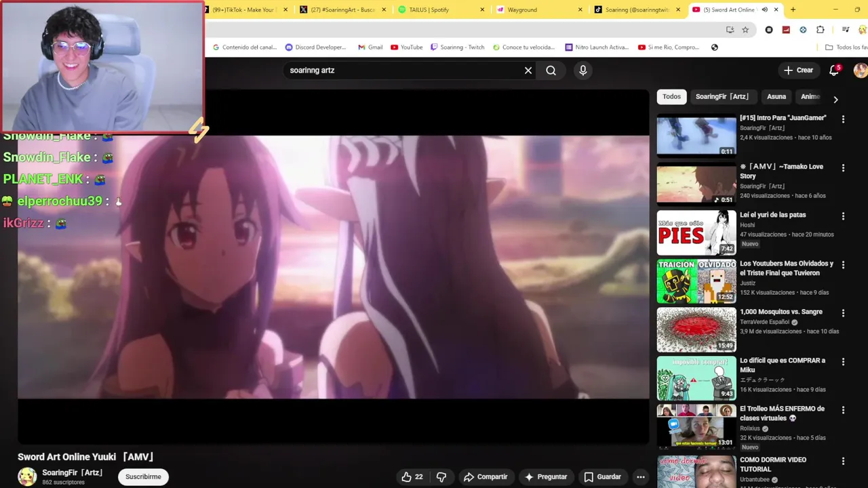Open the globe bookmark in bookmarks bar
This screenshot has height=488, width=868.
point(714,47)
